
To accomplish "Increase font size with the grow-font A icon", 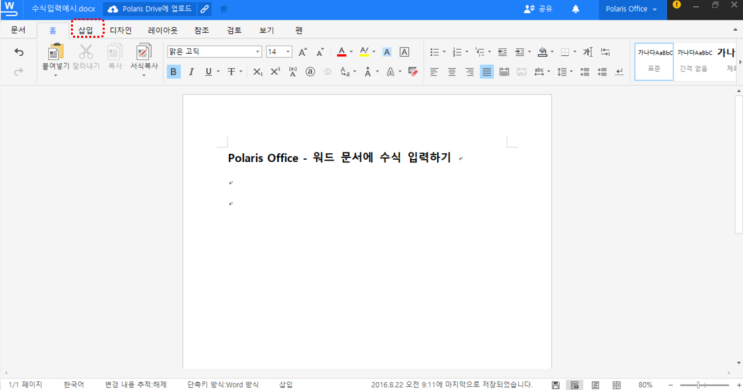I will click(302, 52).
